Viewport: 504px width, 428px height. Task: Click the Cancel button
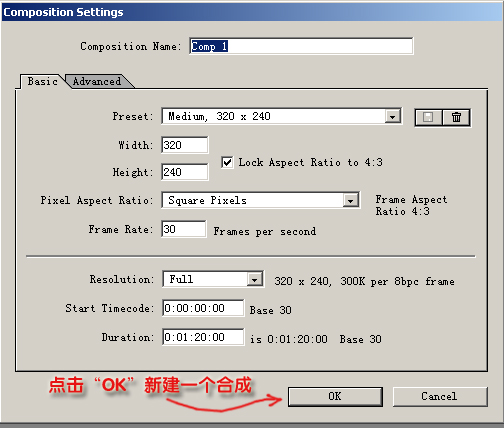click(x=440, y=396)
